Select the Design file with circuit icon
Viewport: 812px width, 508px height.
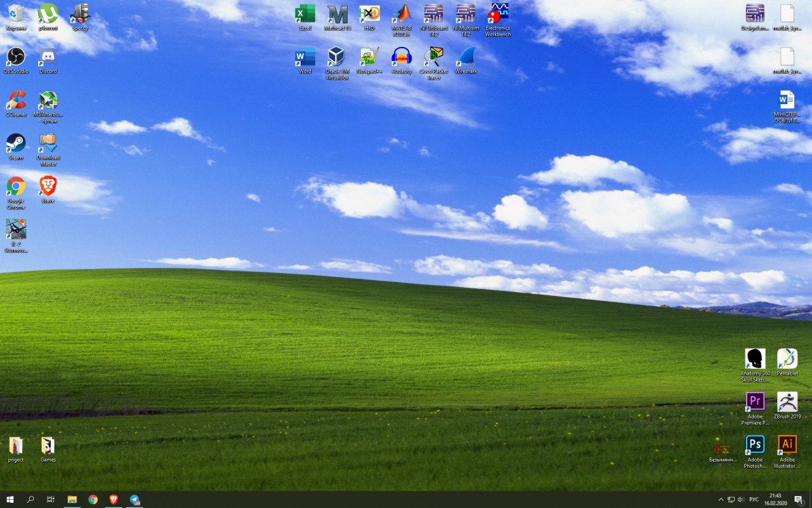coord(755,17)
